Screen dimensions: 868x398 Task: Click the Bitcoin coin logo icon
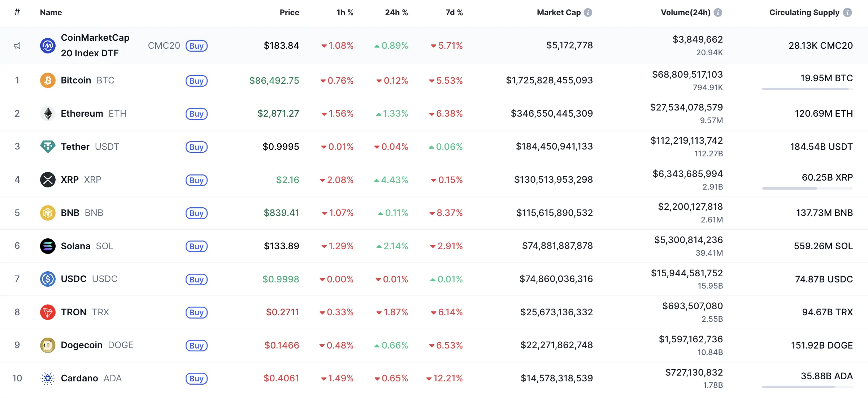pyautogui.click(x=48, y=80)
